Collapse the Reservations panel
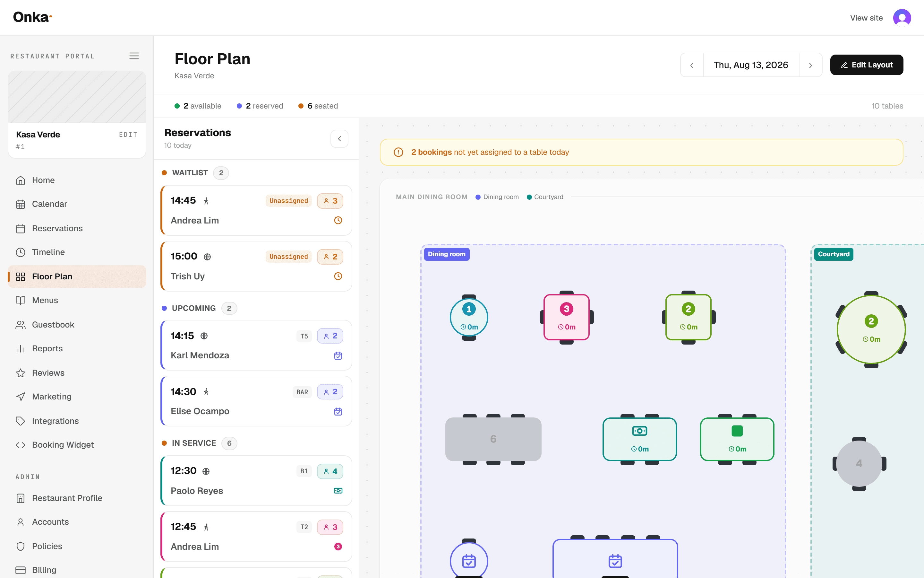924x578 pixels. coord(339,139)
